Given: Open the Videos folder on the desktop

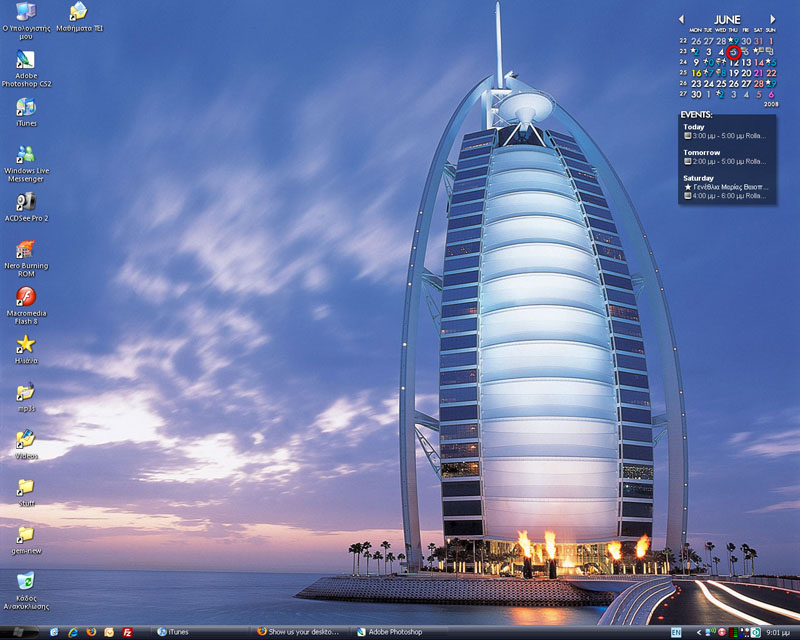Looking at the screenshot, I should (26, 439).
